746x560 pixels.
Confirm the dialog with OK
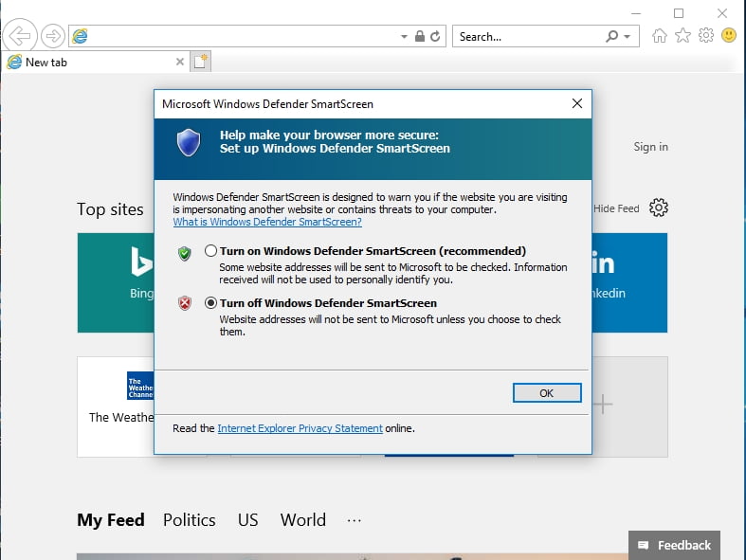547,393
